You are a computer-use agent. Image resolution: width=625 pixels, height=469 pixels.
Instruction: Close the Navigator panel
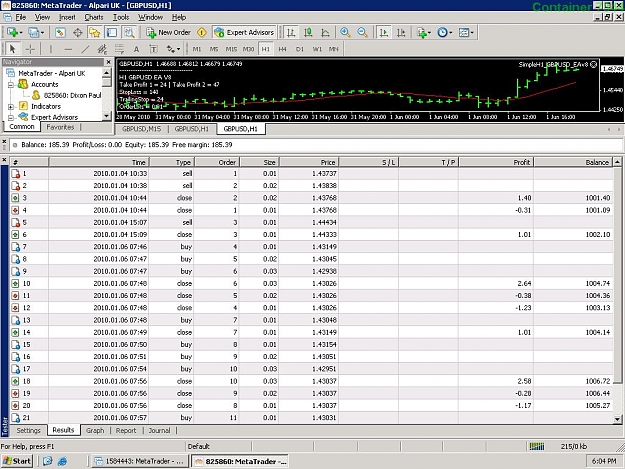[x=108, y=62]
